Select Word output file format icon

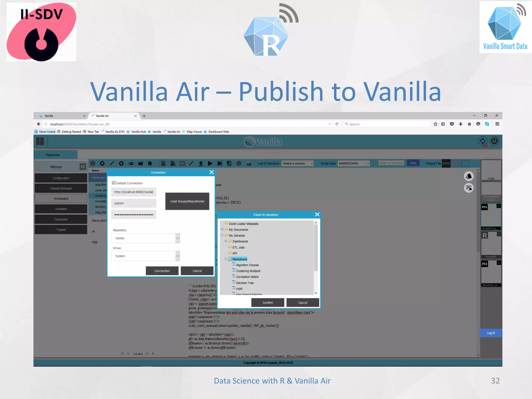coord(465,163)
